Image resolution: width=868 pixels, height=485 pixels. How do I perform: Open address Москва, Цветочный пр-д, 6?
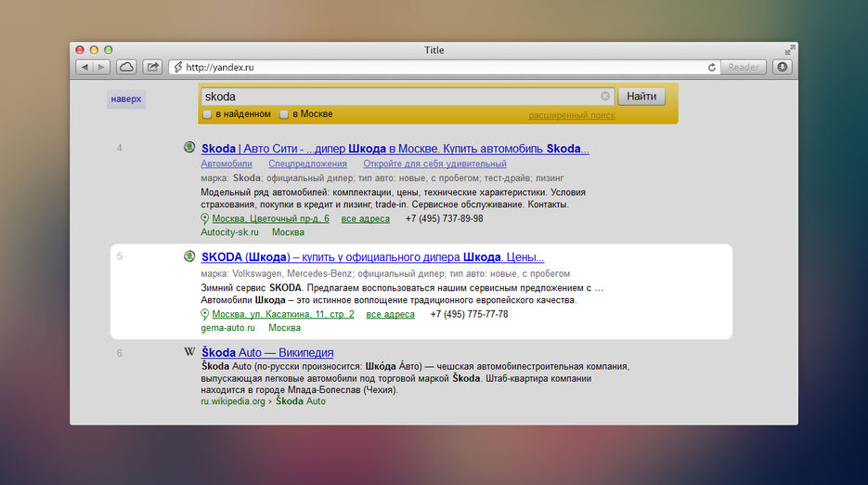coord(271,219)
